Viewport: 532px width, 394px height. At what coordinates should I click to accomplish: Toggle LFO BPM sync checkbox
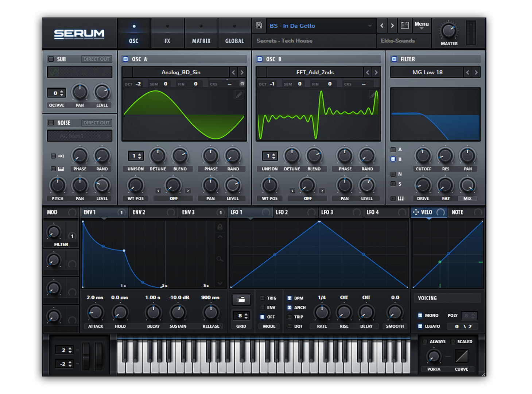290,298
